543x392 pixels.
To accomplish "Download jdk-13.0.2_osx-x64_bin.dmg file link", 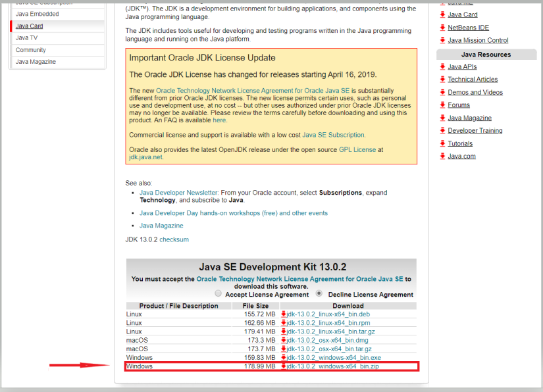I will [x=328, y=340].
